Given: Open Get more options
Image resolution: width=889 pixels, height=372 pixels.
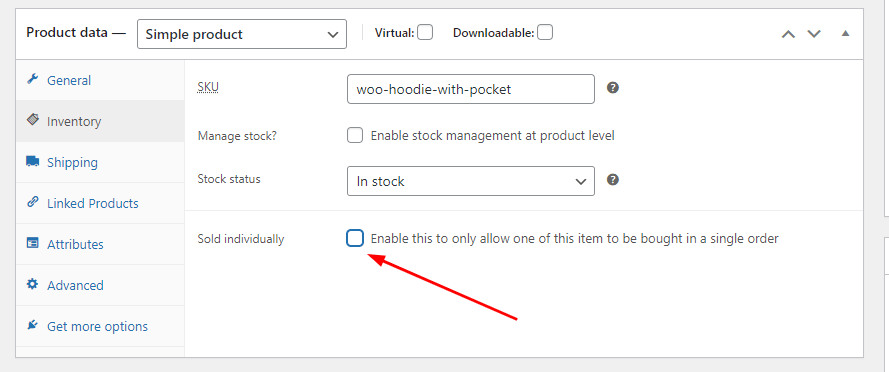Looking at the screenshot, I should click(x=100, y=326).
